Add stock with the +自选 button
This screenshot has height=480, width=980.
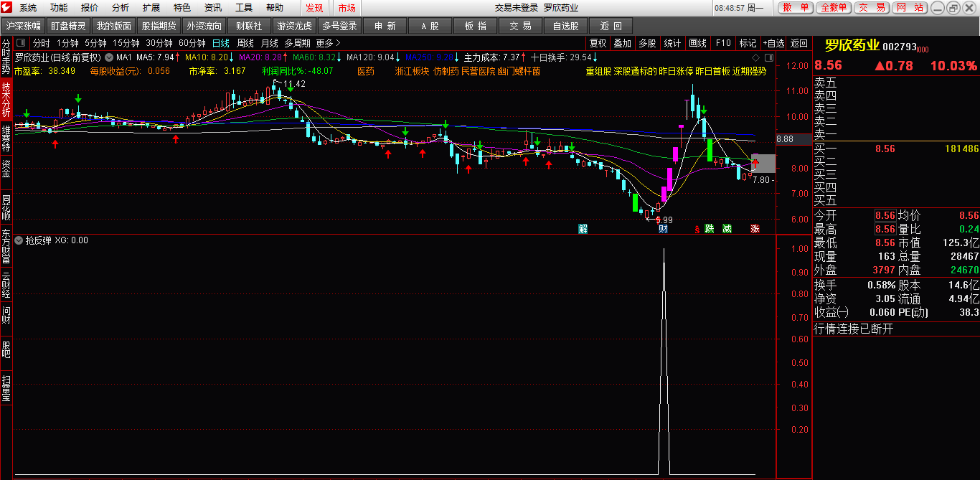pyautogui.click(x=774, y=43)
